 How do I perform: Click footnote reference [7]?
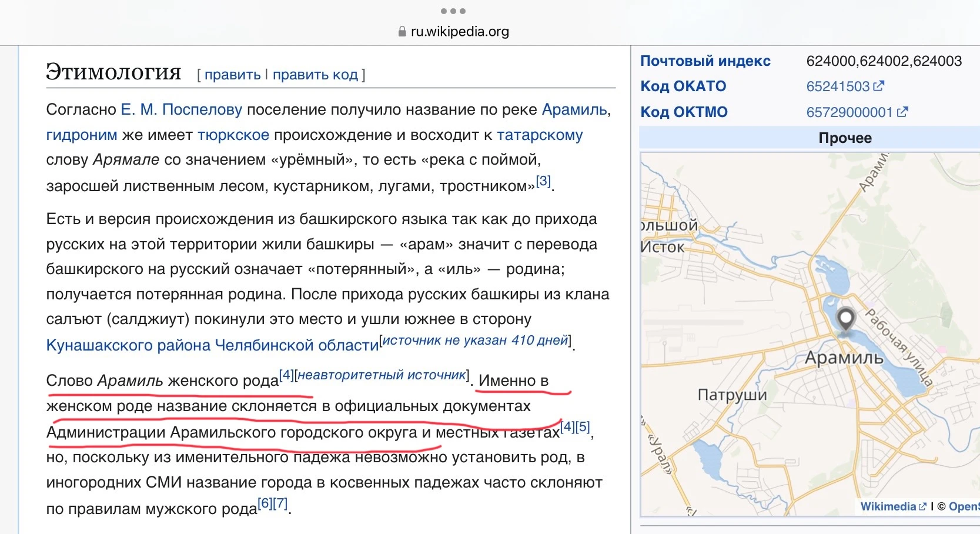[280, 503]
